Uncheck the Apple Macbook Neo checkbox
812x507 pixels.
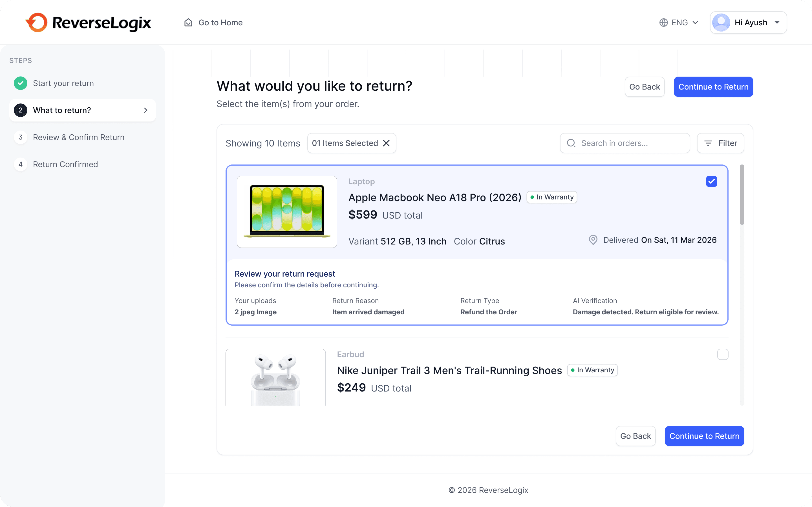pyautogui.click(x=711, y=181)
